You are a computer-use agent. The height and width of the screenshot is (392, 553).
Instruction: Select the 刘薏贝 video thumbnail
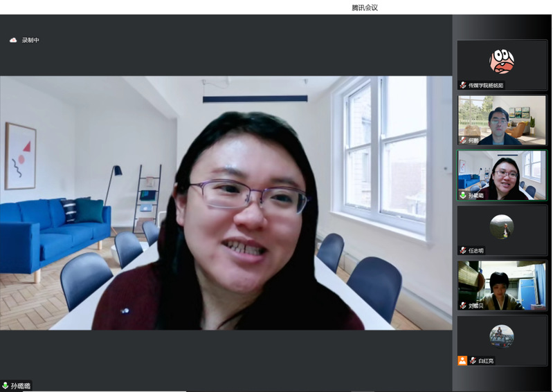[502, 283]
